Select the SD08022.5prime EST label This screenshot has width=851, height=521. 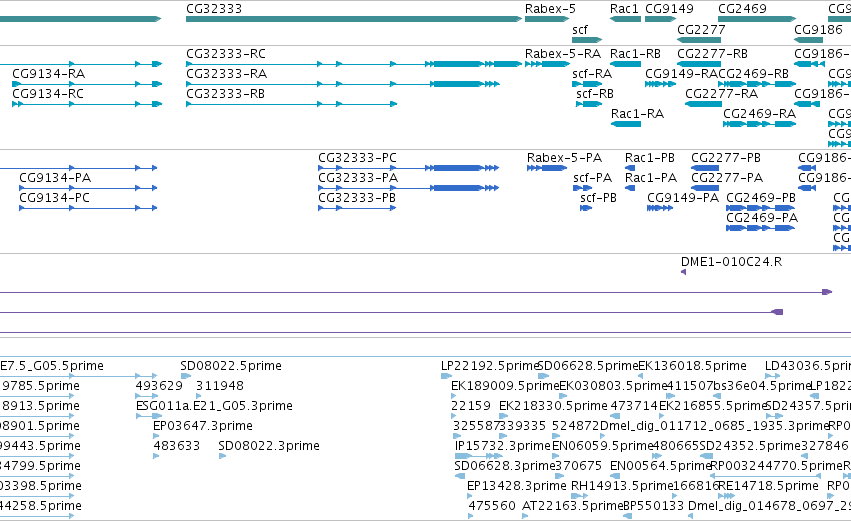231,366
